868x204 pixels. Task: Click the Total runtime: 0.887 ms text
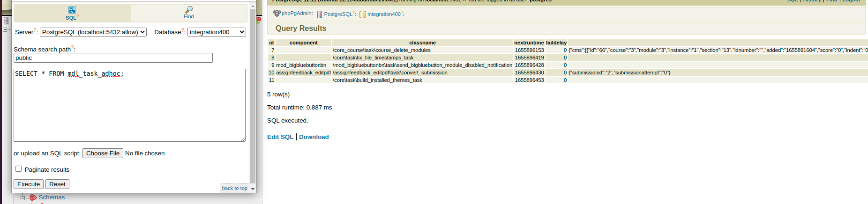(x=299, y=108)
